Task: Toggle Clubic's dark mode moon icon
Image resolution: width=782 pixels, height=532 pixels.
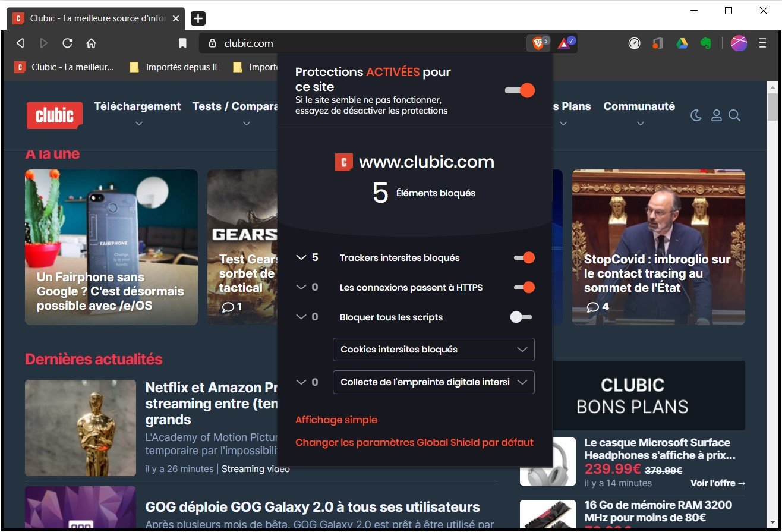Action: (x=696, y=115)
